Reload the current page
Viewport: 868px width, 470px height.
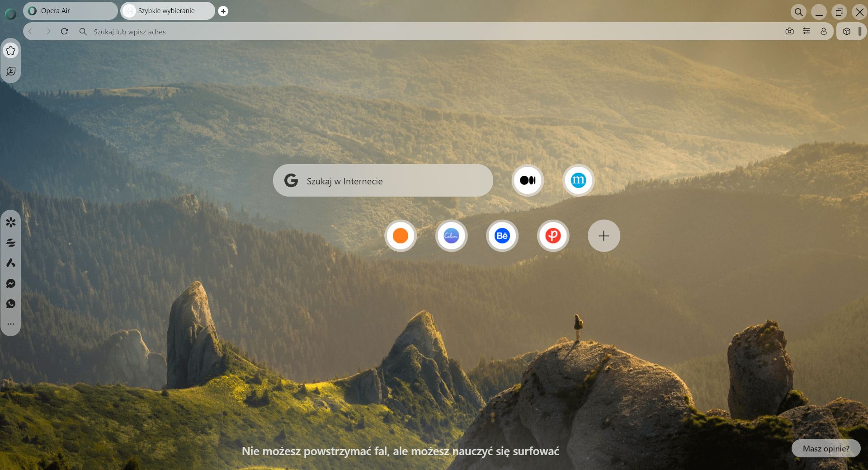click(65, 31)
